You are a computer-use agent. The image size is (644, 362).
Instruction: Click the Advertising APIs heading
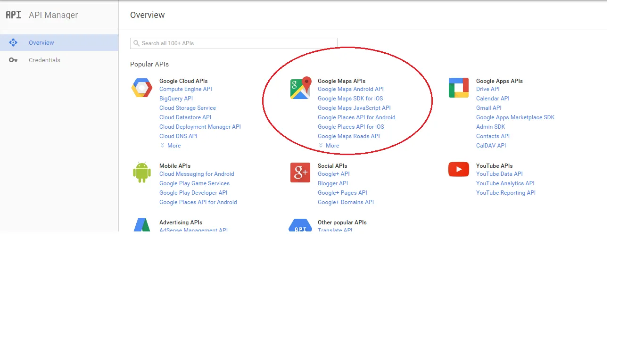181,222
